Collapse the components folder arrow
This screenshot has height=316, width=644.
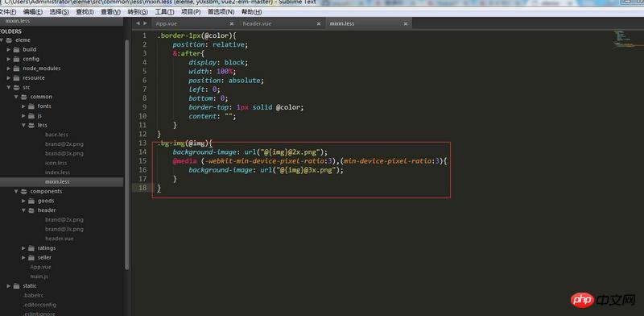16,192
